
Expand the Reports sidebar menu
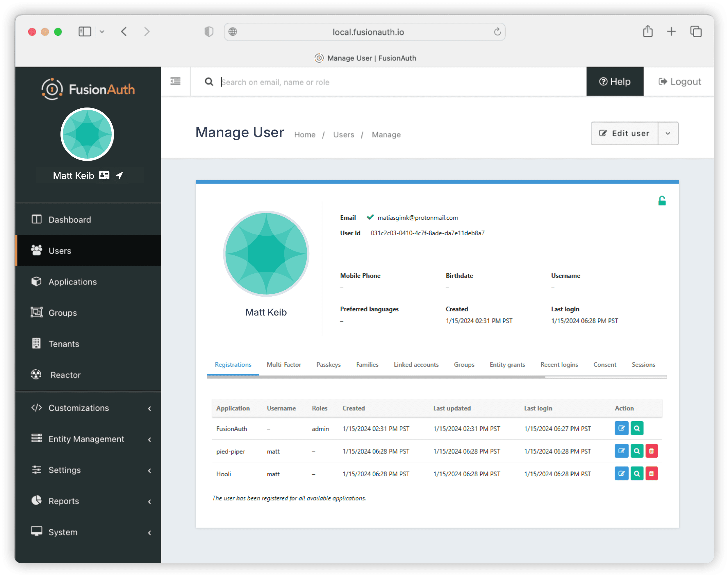tap(88, 501)
